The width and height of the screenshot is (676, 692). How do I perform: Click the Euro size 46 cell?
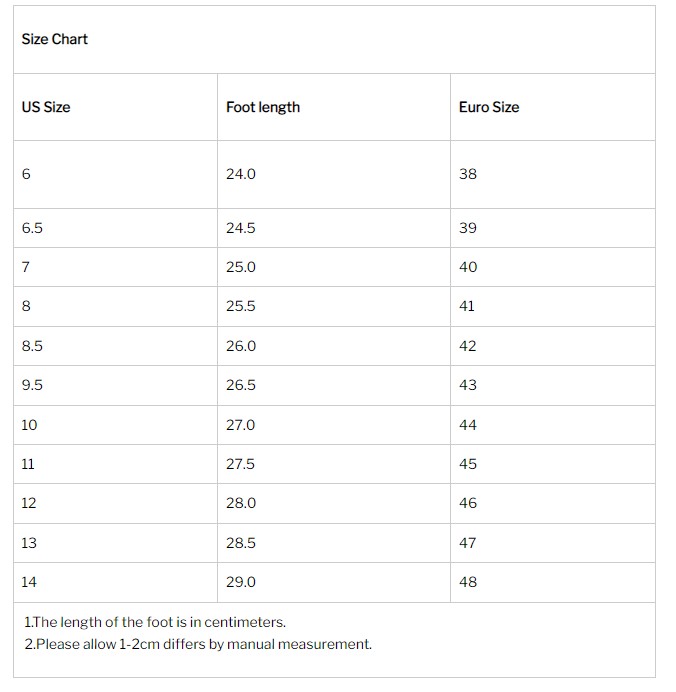tap(468, 503)
